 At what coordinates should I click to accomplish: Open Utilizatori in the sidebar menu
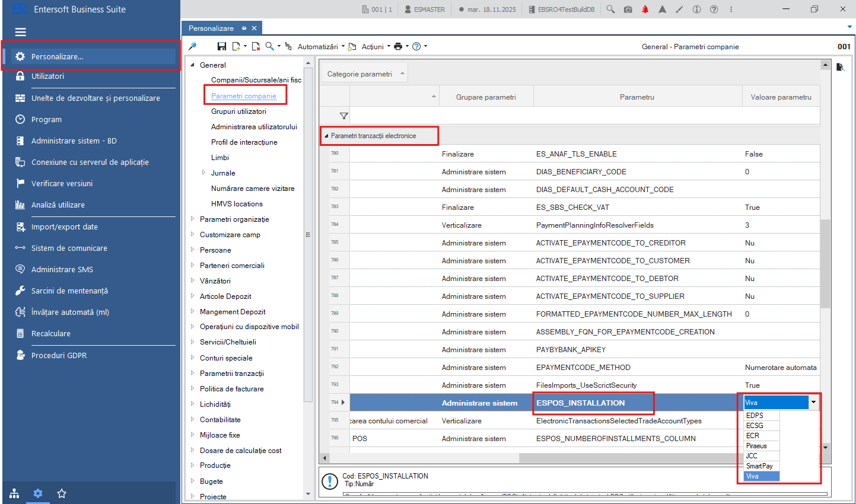[48, 76]
